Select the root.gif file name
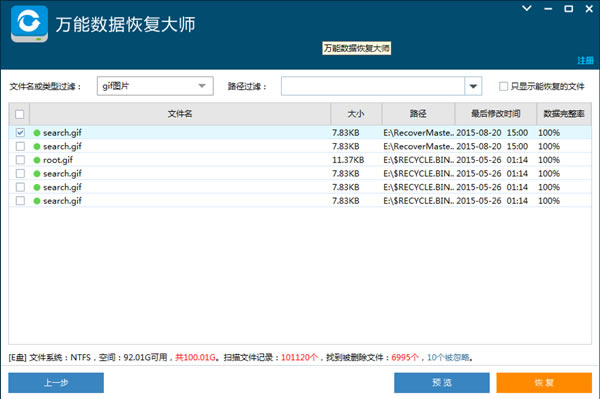 point(58,160)
